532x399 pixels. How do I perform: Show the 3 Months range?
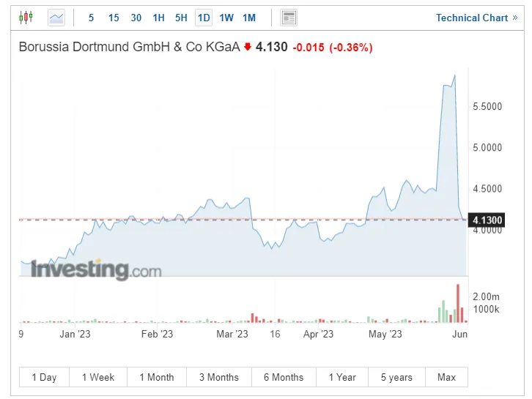pos(219,377)
